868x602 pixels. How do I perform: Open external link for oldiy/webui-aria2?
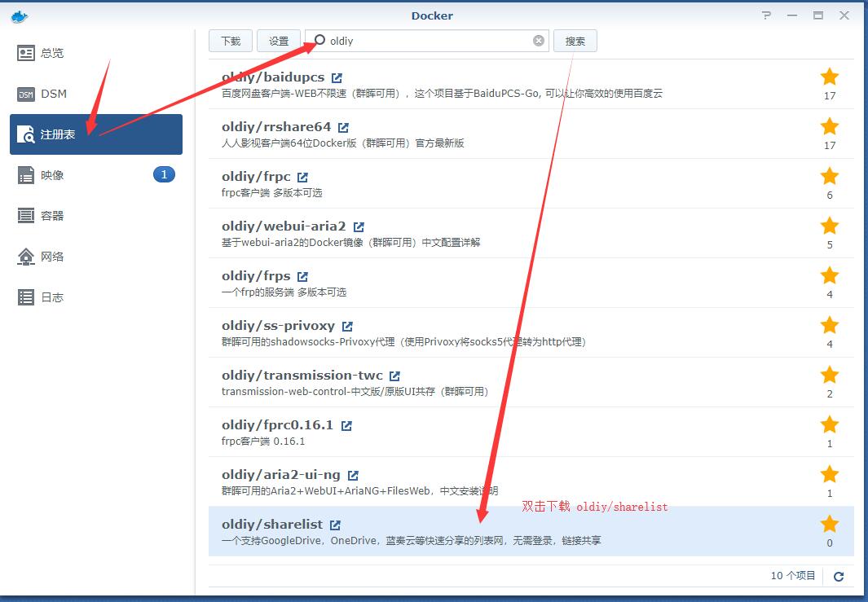(359, 226)
